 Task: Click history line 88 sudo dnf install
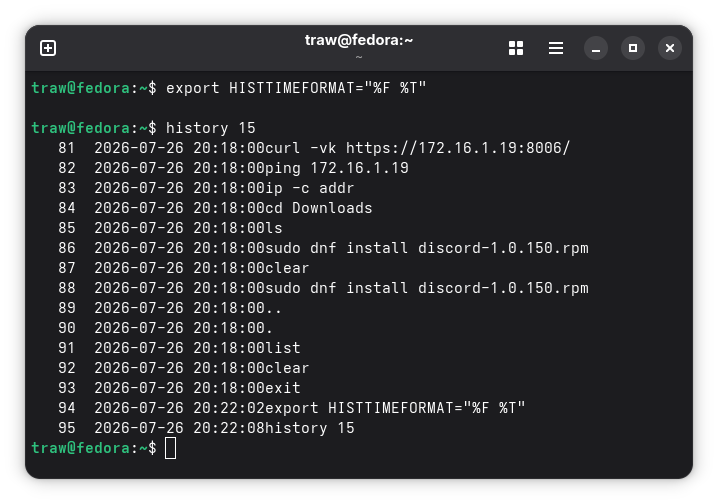[323, 288]
